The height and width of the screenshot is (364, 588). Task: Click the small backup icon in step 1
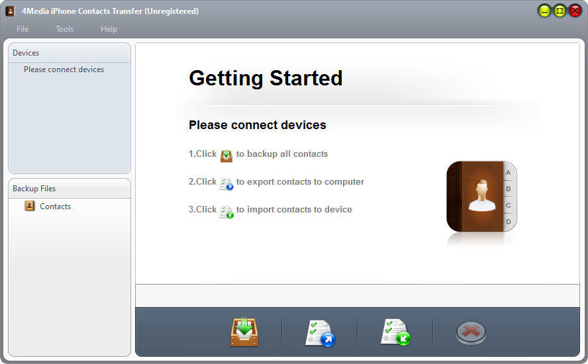click(226, 156)
